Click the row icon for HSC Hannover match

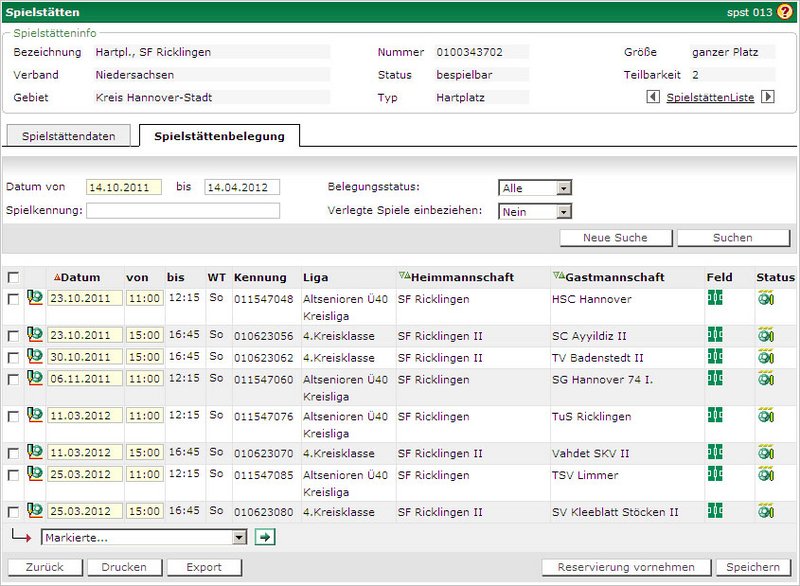[x=34, y=297]
